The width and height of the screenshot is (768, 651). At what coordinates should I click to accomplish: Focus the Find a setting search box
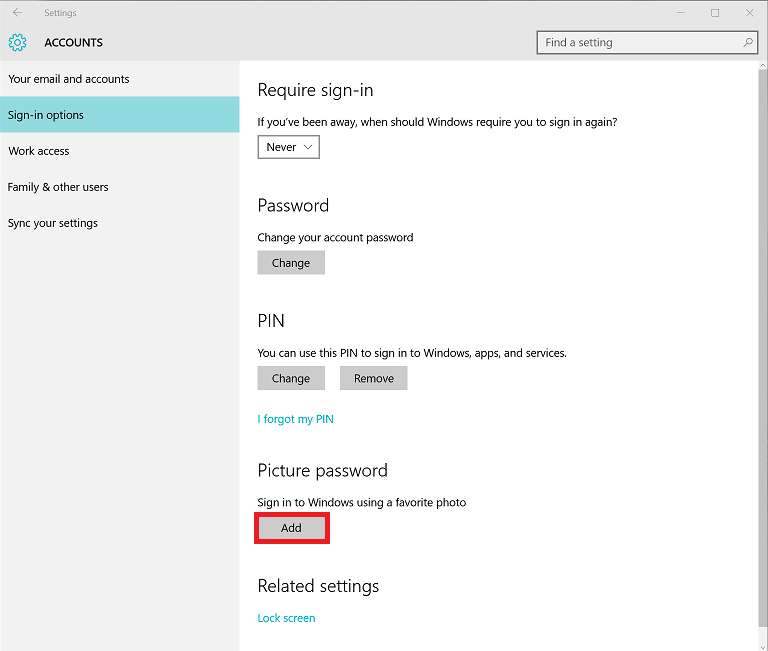coord(647,43)
